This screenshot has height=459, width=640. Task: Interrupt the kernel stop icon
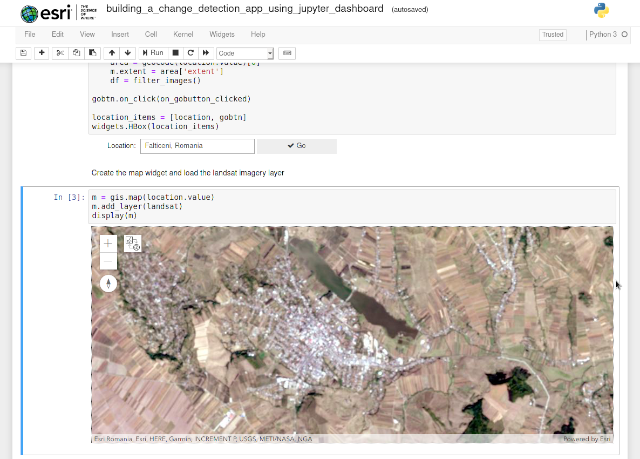(176, 53)
